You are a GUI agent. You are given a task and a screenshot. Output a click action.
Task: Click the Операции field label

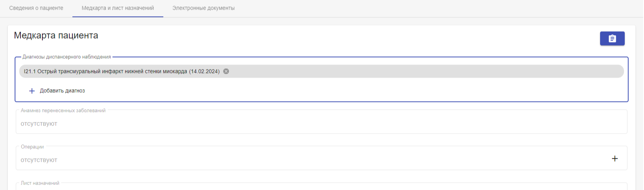coord(32,147)
